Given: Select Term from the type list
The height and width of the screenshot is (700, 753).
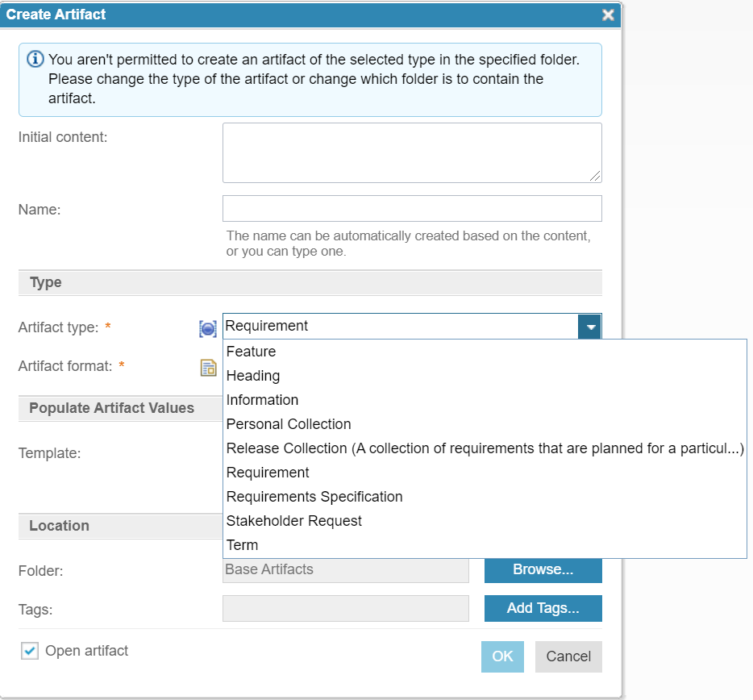Looking at the screenshot, I should [x=243, y=545].
